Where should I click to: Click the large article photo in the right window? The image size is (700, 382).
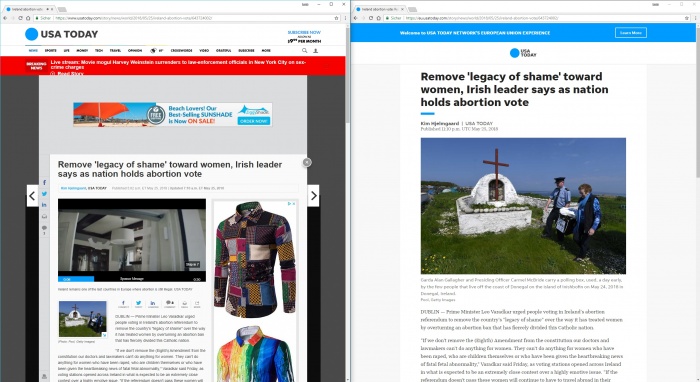click(x=523, y=206)
